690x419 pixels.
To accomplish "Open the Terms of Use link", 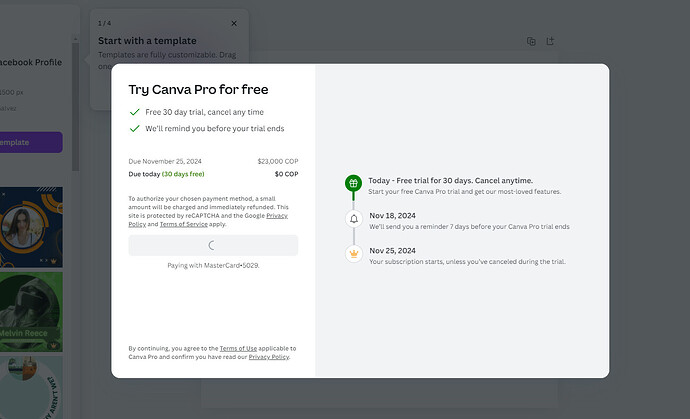I will 238,348.
